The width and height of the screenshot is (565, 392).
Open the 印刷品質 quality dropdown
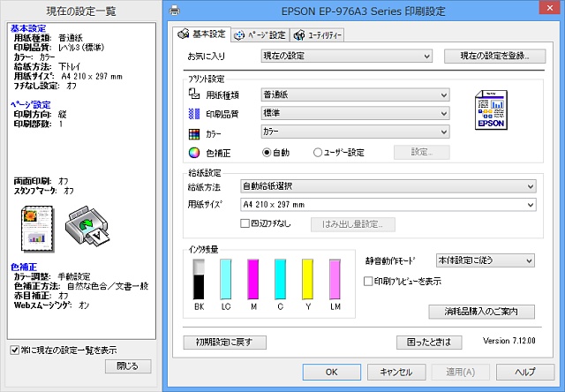[x=355, y=113]
